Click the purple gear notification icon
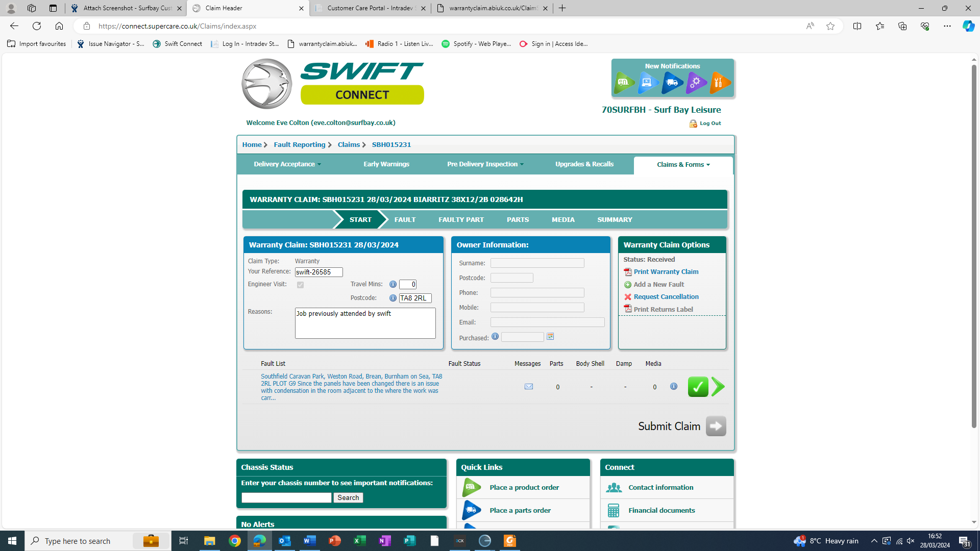 click(x=696, y=83)
